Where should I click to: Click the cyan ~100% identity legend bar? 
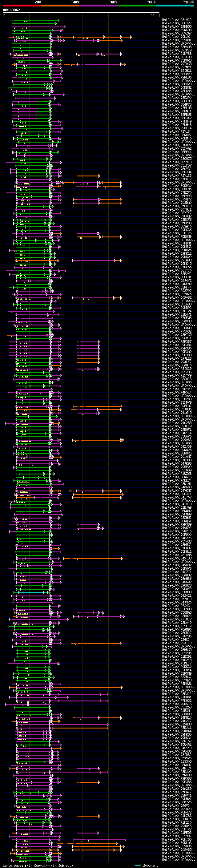(x=175, y=6)
